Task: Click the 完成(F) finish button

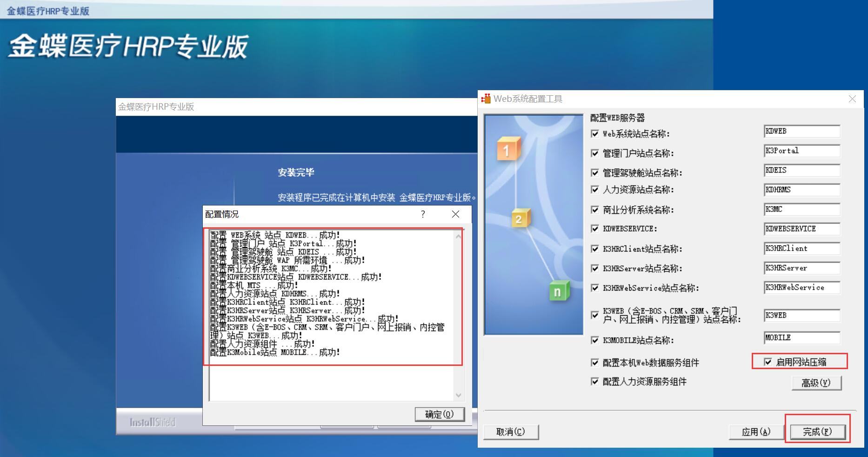Action: click(817, 432)
